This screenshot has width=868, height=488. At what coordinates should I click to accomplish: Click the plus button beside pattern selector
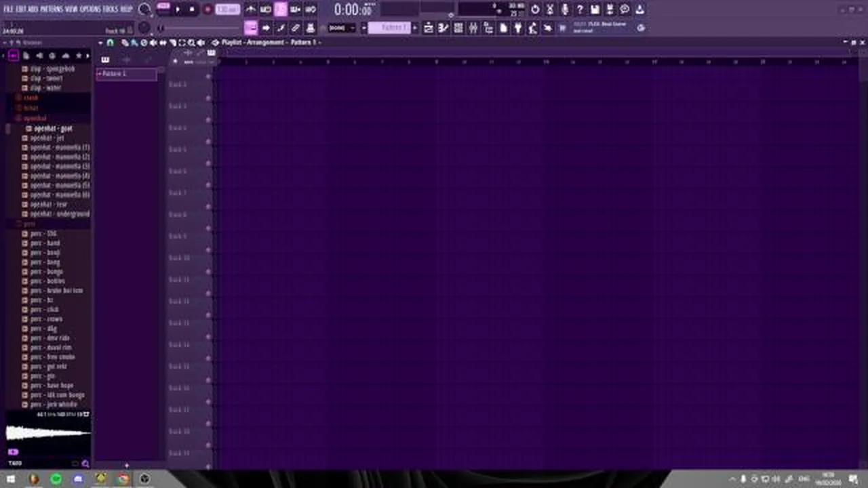coord(415,28)
